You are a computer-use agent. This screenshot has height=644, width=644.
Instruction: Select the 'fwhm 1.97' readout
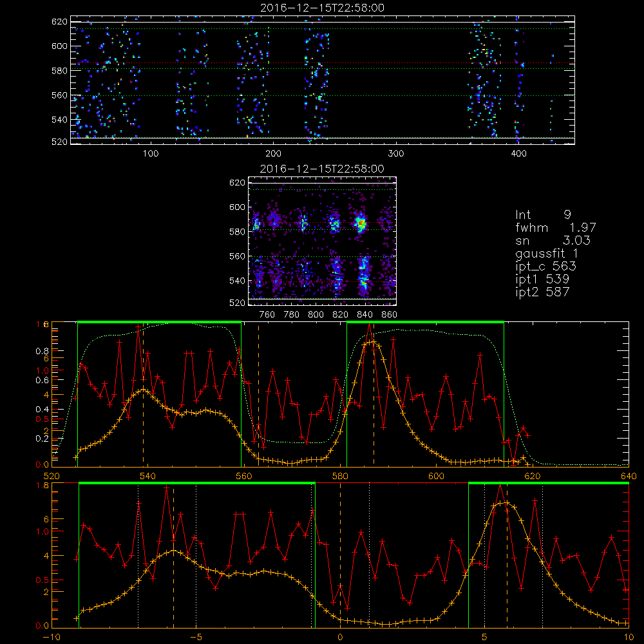[555, 227]
